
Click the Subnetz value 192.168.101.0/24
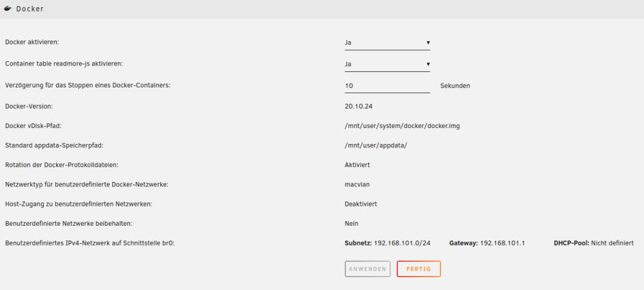(402, 243)
